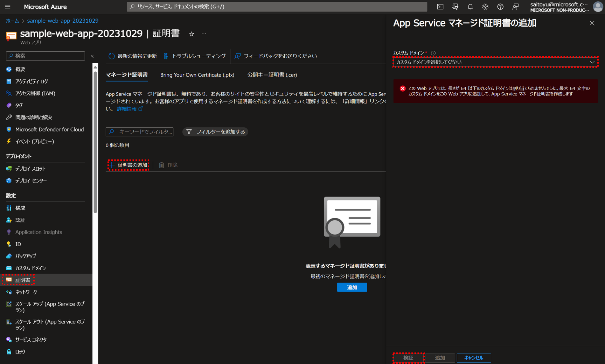Focus the sidebar 検索 box
Screen dimensions: 605x364
coord(46,56)
